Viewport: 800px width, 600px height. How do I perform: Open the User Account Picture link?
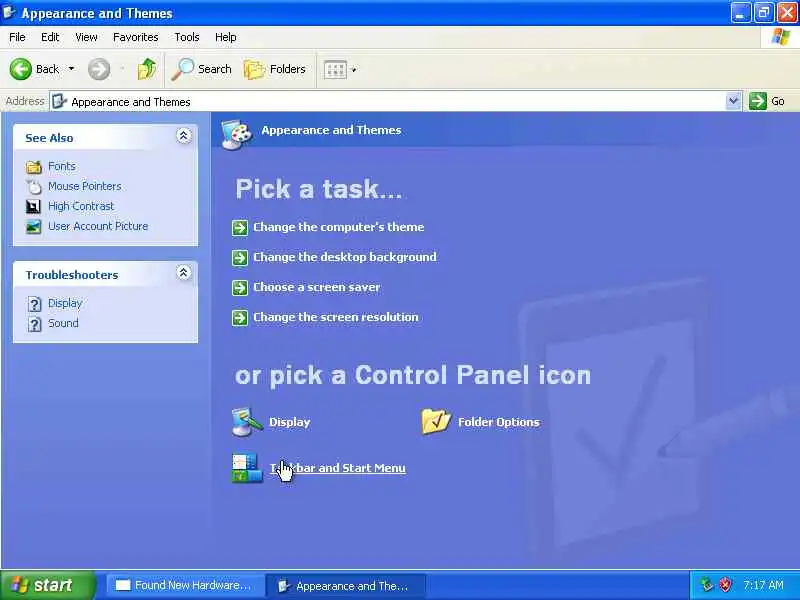click(98, 226)
